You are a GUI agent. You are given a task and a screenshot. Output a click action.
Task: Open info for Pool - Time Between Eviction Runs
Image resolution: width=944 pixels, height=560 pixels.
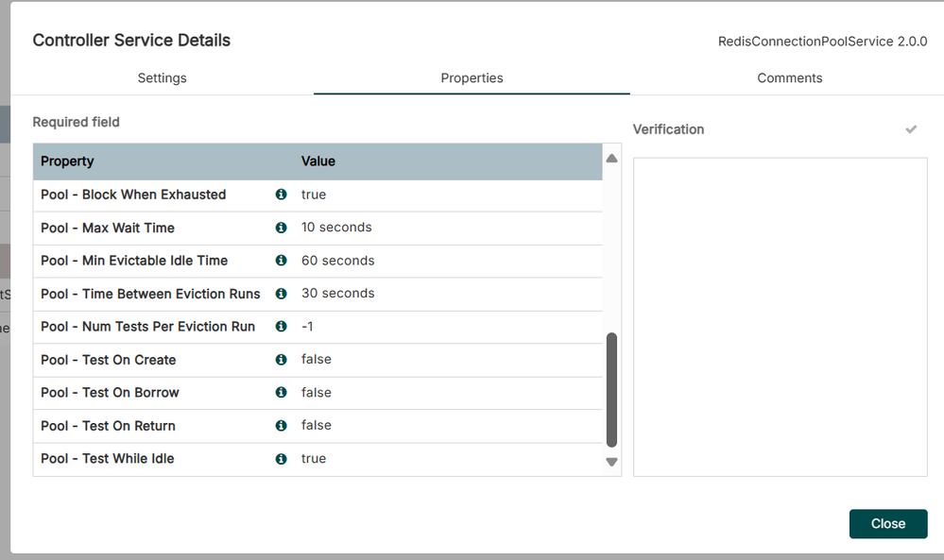(x=281, y=294)
